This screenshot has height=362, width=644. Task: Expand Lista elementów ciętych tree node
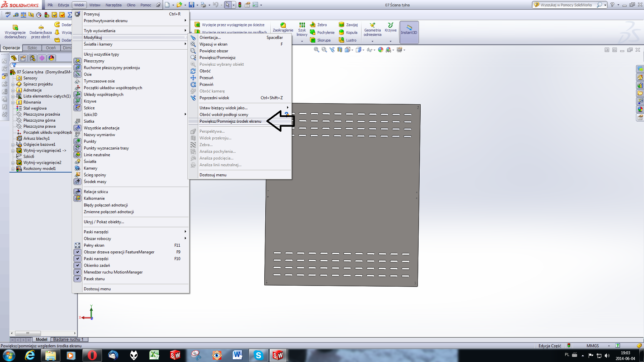coord(13,97)
